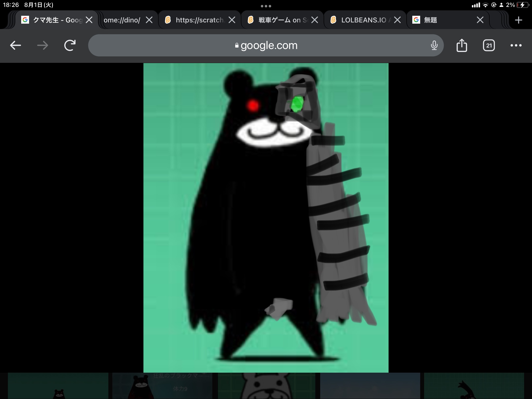The image size is (532, 399).
Task: Close the https://scratch tab
Action: click(232, 20)
